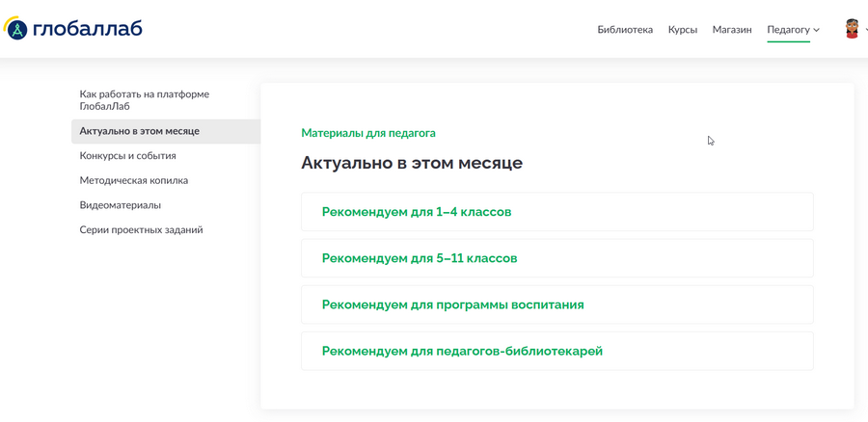Open the Педагогу menu item
Viewport: 868px width, 422px height.
pos(788,30)
